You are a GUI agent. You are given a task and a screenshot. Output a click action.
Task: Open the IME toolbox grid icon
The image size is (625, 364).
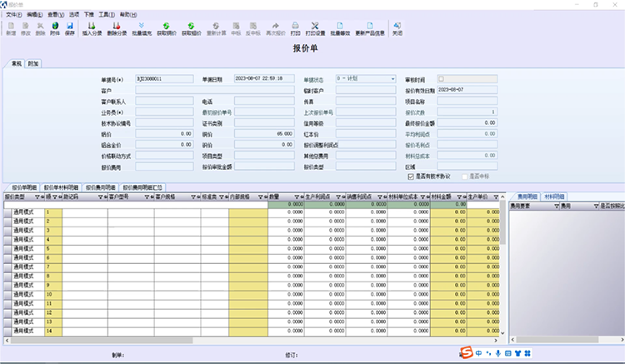tap(527, 353)
